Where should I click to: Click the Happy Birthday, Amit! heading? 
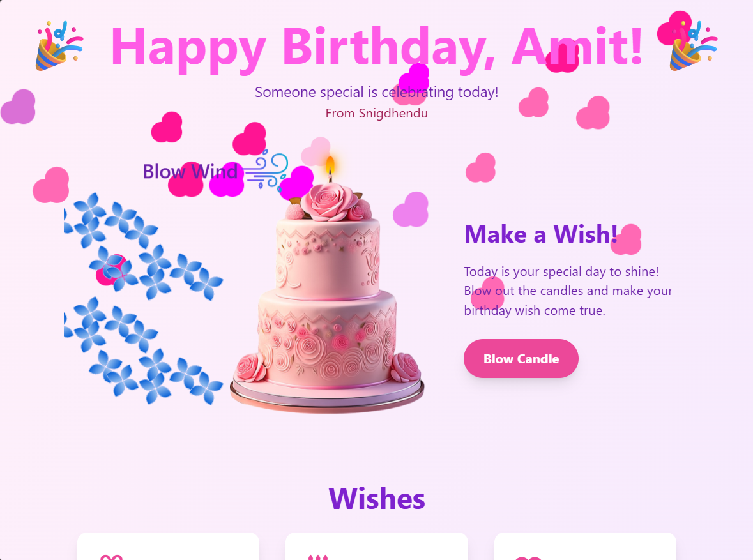(x=377, y=47)
